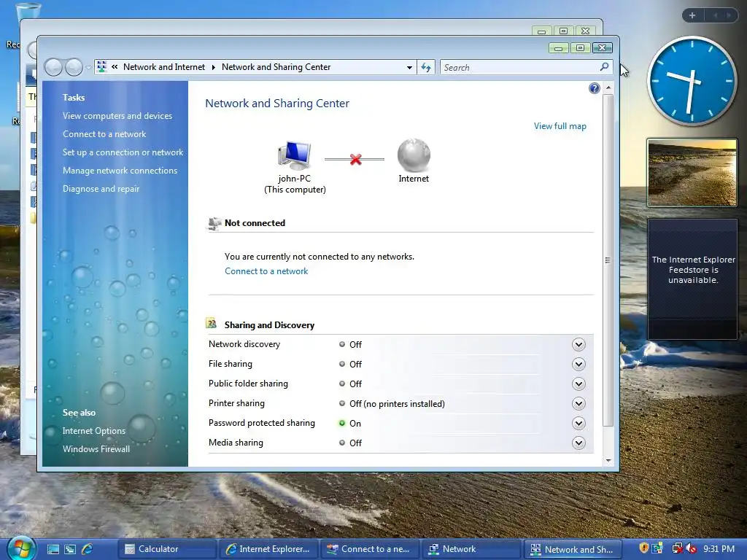Click Network and Sharing Center taskbar button
This screenshot has width=747, height=560.
coord(573,549)
